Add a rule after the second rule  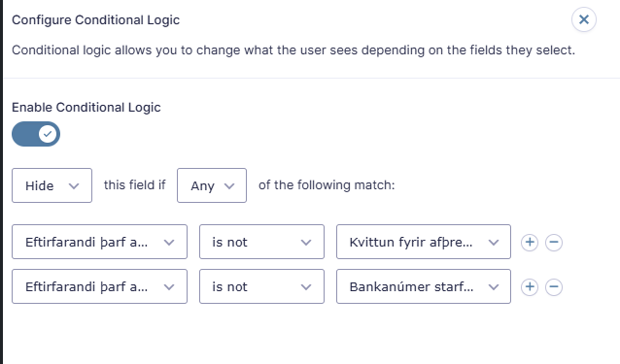pos(530,286)
